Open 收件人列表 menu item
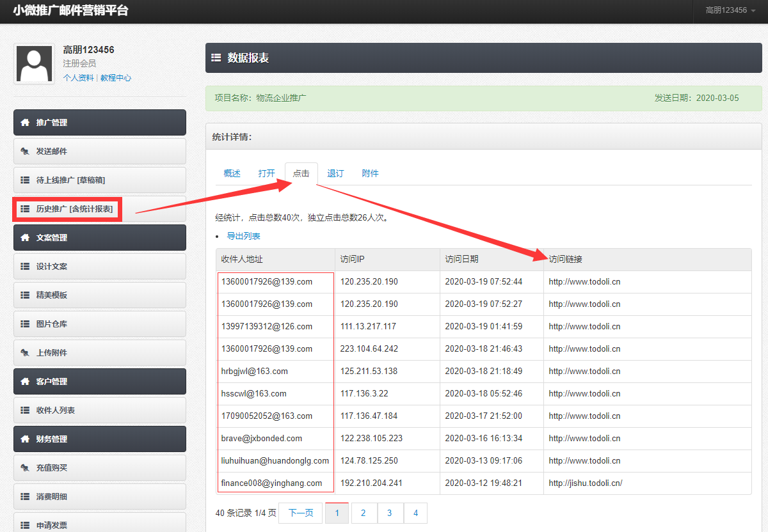 tap(100, 411)
